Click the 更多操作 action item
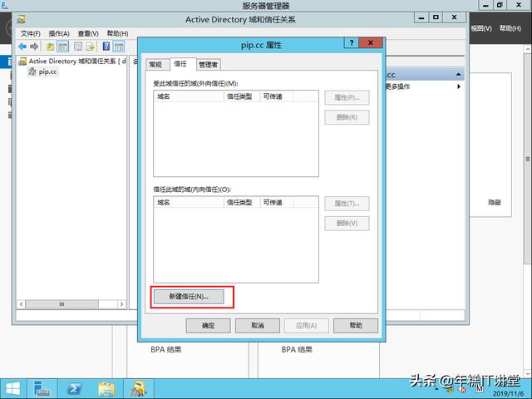This screenshot has height=399, width=532. tap(397, 86)
